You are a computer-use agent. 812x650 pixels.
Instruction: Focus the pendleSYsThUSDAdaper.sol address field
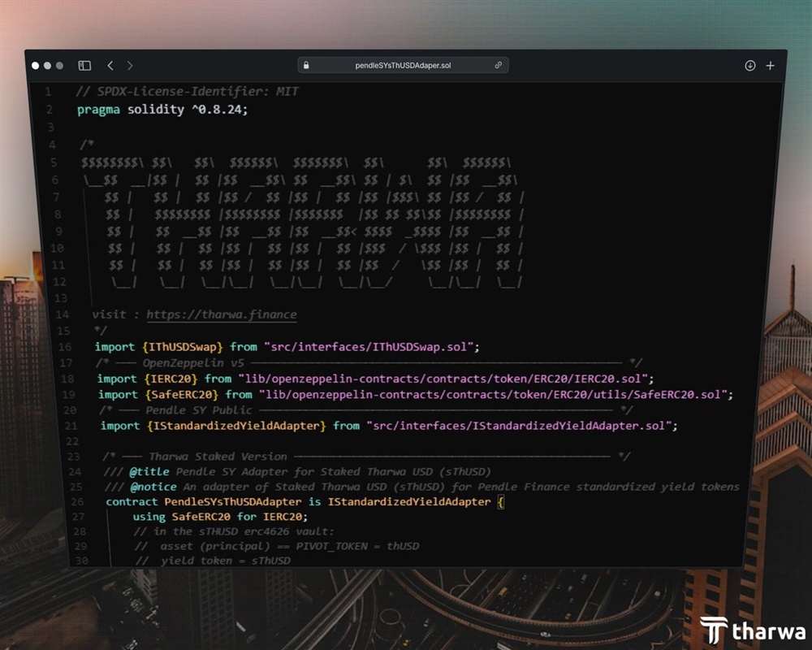(403, 65)
